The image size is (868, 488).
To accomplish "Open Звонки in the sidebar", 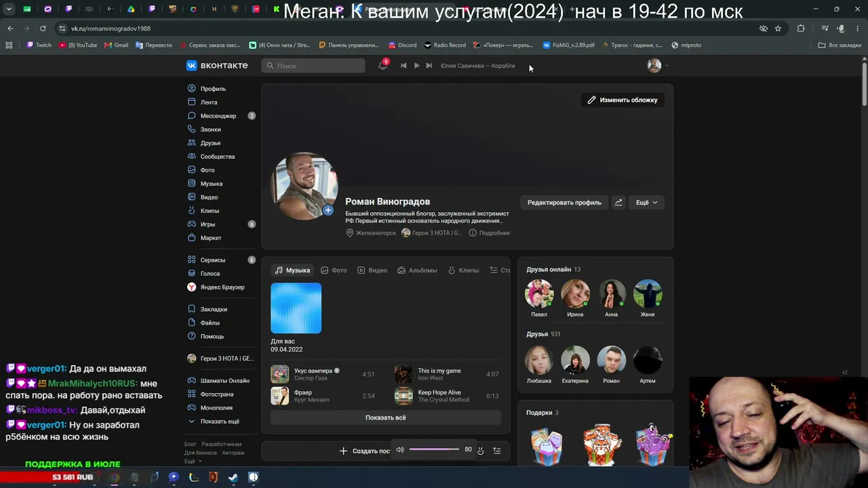I will point(210,129).
